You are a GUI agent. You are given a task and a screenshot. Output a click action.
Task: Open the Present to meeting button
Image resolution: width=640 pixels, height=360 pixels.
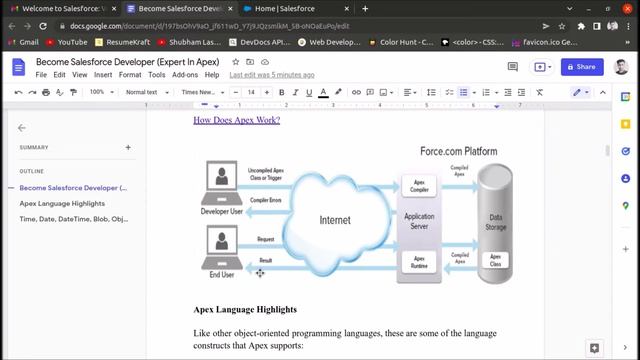[543, 67]
